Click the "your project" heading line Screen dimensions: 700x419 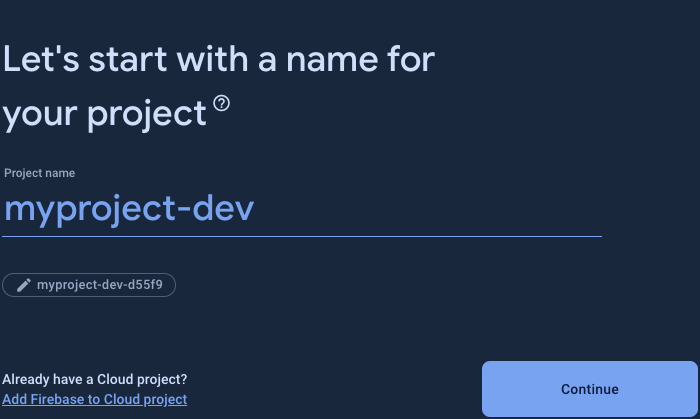coord(104,114)
